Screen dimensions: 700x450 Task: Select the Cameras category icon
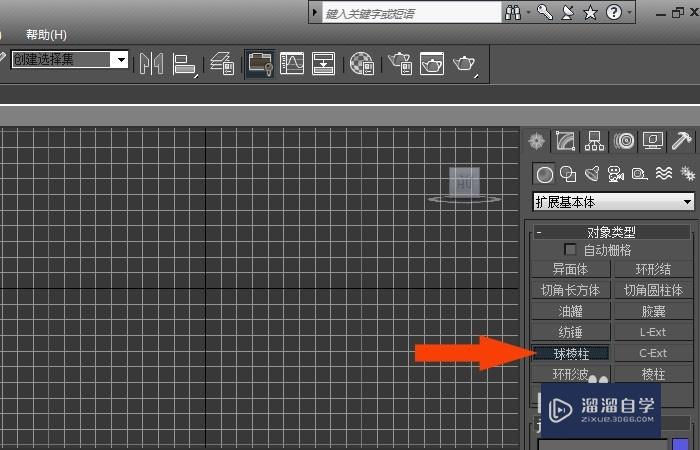[x=616, y=174]
